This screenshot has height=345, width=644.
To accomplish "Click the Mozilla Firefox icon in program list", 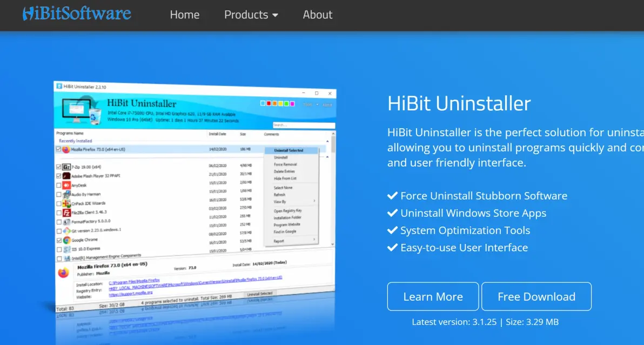I will click(x=66, y=149).
